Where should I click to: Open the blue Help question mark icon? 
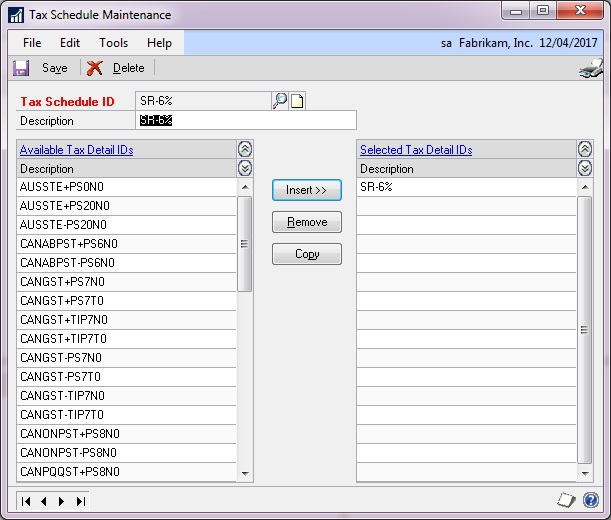pyautogui.click(x=591, y=500)
